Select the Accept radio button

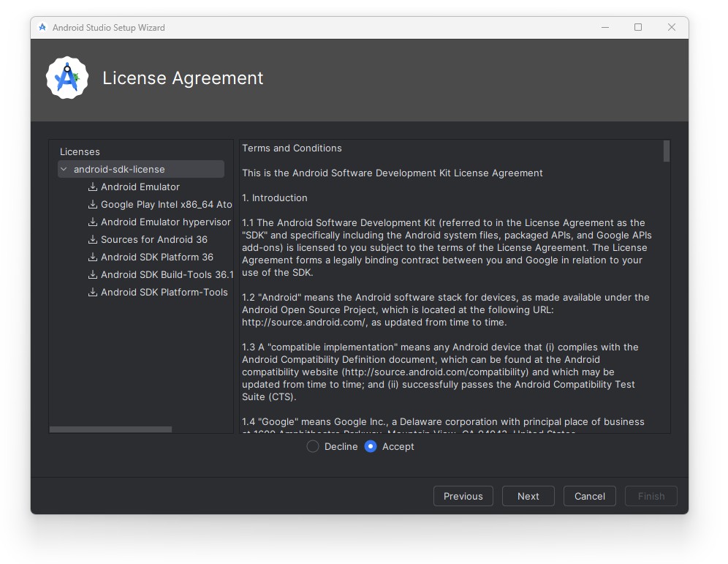[371, 446]
